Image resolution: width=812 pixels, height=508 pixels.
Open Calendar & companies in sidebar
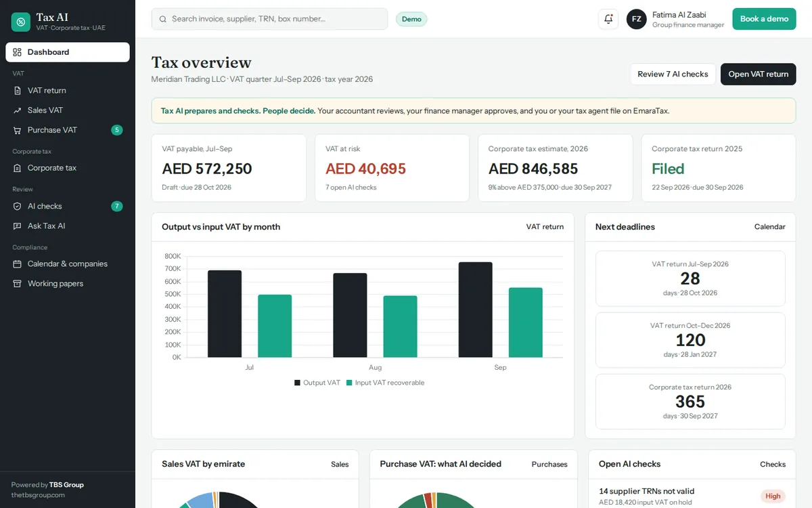click(x=68, y=264)
